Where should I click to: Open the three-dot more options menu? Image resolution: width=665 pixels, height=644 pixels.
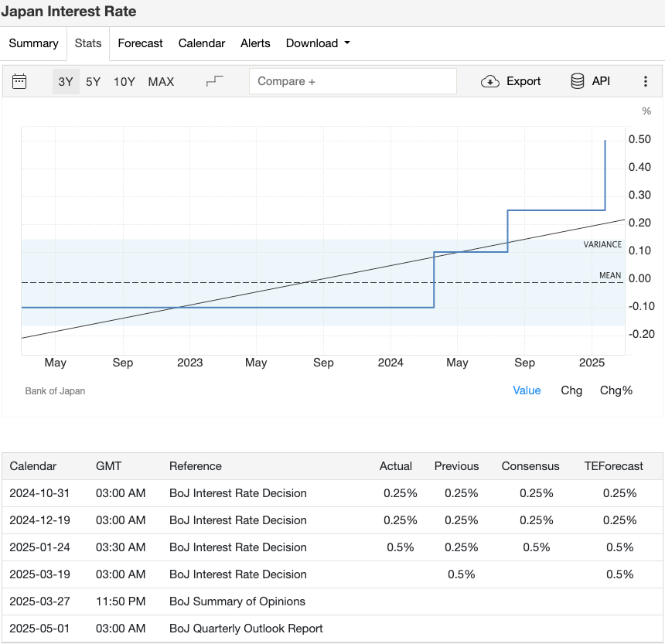(646, 81)
